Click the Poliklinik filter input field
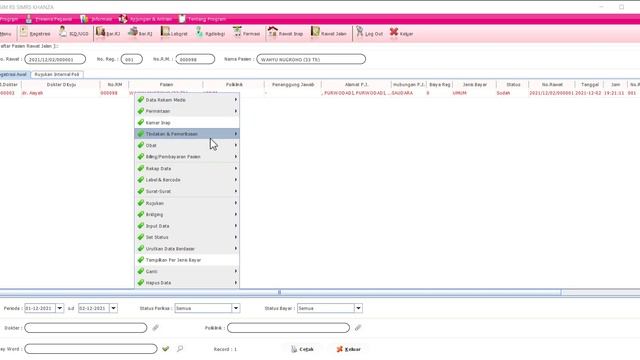The width and height of the screenshot is (640, 360). [288, 328]
